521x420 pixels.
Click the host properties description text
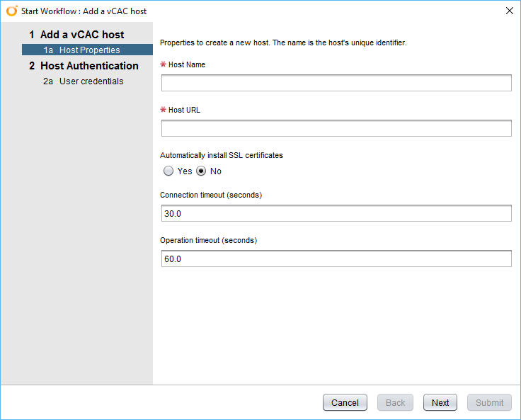283,42
